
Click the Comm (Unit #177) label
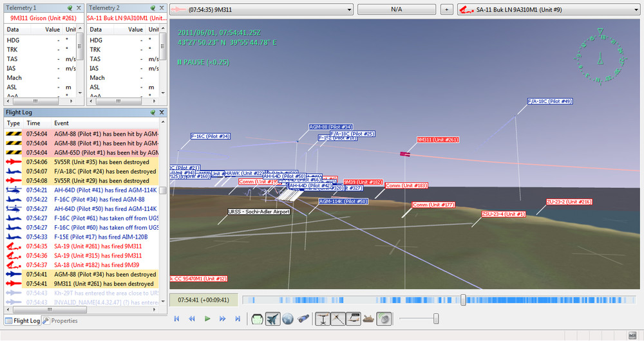[433, 205]
